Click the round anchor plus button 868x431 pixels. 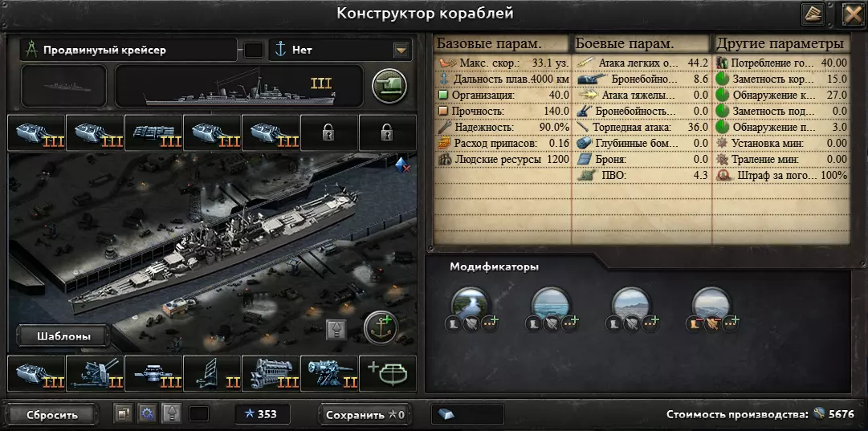coord(381,328)
